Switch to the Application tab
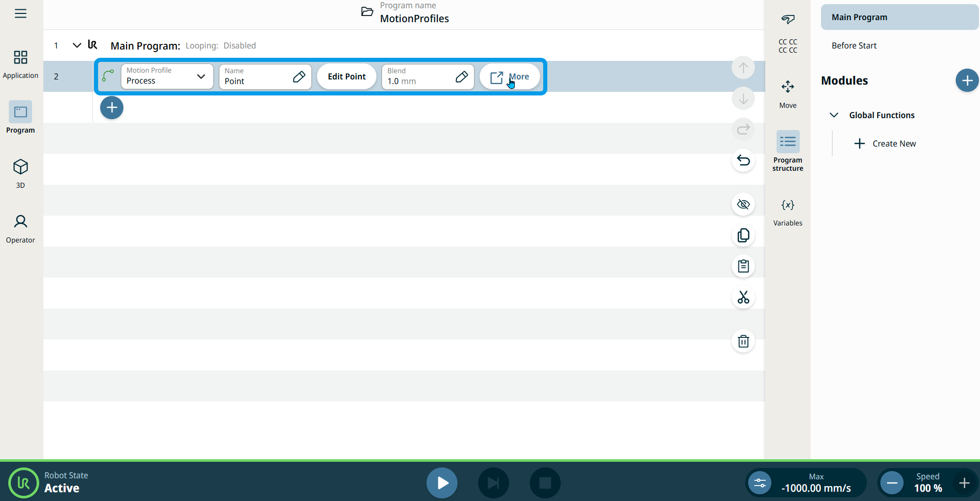 (21, 64)
